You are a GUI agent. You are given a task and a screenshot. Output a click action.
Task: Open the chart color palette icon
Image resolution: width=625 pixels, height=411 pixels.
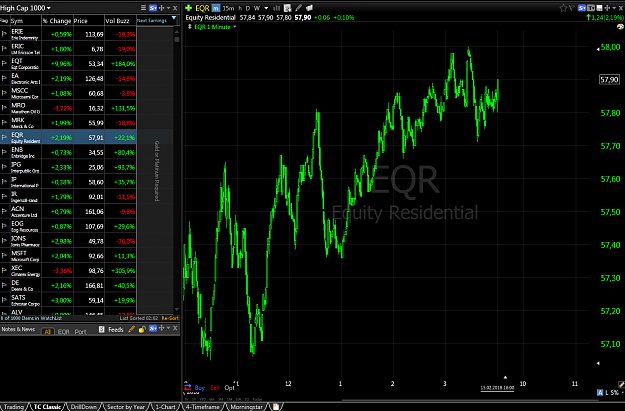[x=620, y=27]
